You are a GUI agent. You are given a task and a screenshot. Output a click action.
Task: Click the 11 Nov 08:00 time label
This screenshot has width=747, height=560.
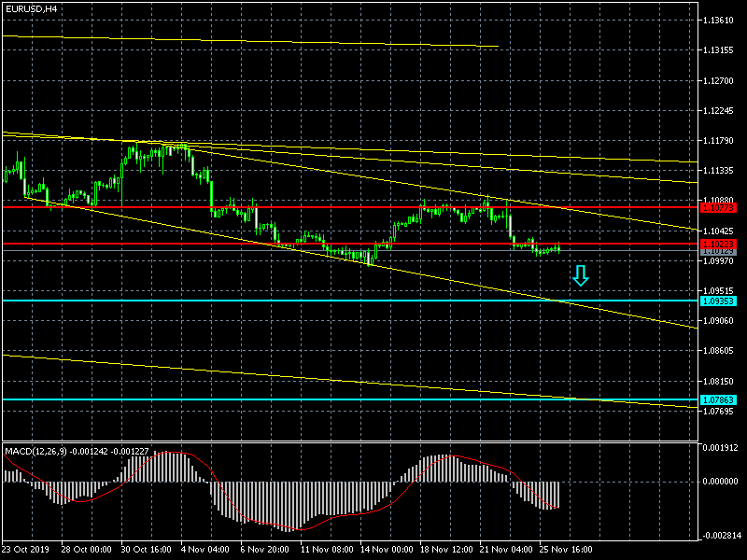coord(327,550)
